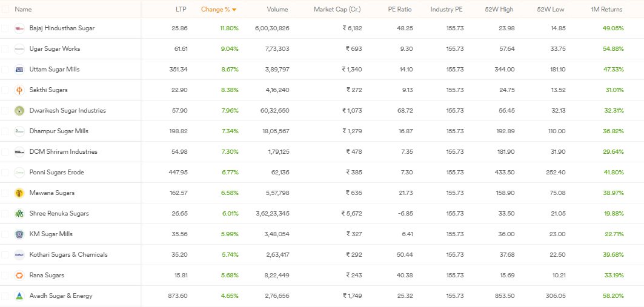The height and width of the screenshot is (307, 644).
Task: Click 52W High value 433.50
Action: pos(505,173)
